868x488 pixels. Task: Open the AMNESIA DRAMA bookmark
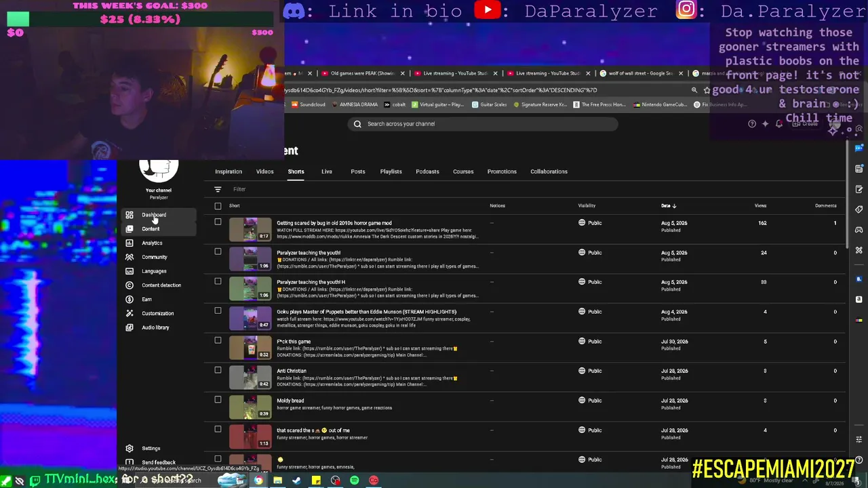click(x=354, y=105)
